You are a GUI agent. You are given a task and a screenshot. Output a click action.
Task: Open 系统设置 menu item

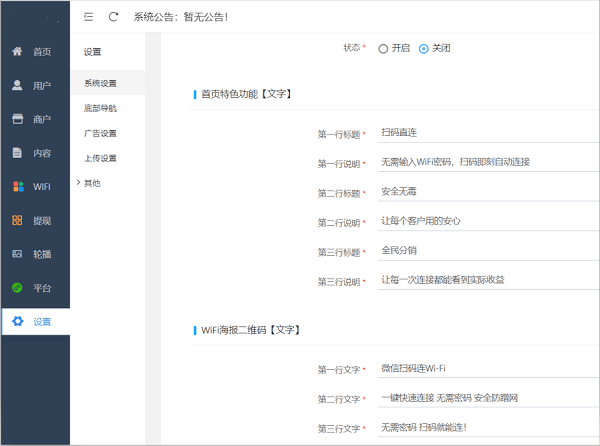pyautogui.click(x=101, y=83)
